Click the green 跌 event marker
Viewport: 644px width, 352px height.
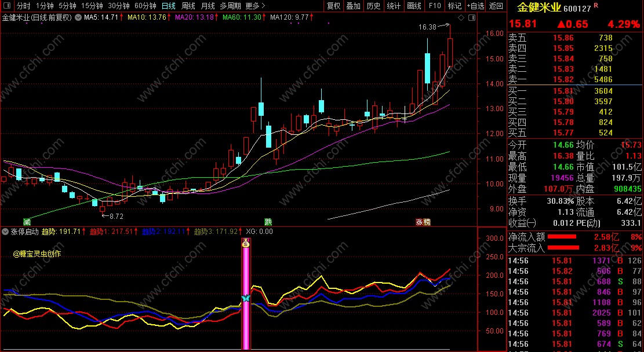268,222
